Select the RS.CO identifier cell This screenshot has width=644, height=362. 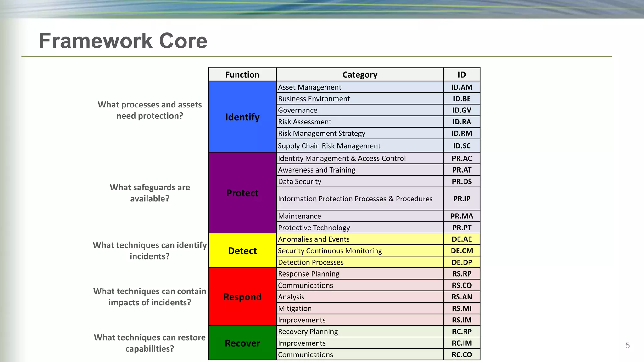pos(462,285)
